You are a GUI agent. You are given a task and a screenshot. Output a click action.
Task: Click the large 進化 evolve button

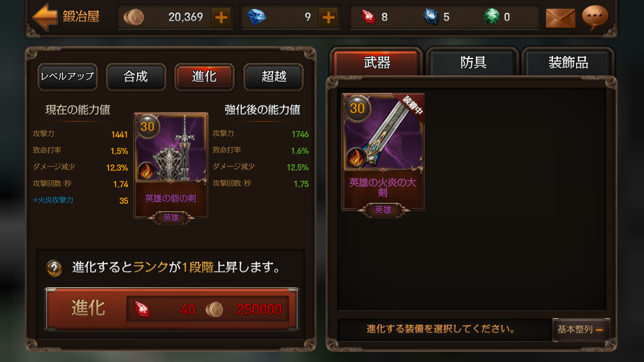[x=172, y=309]
